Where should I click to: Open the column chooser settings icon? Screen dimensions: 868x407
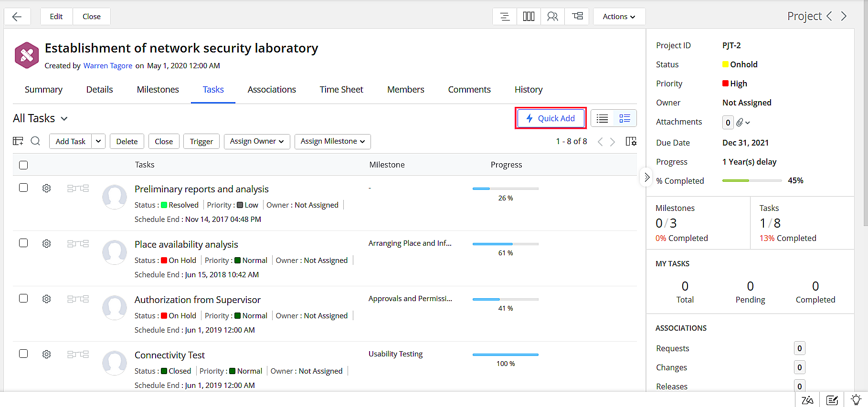[x=631, y=141]
